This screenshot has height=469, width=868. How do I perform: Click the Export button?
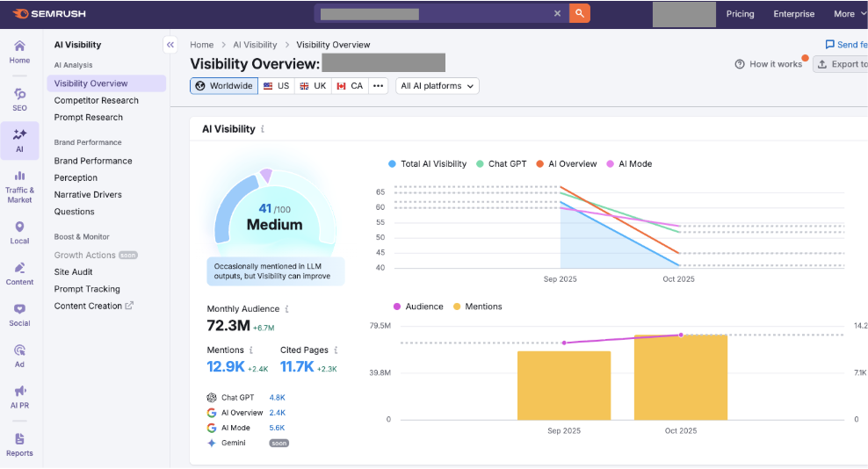point(840,64)
